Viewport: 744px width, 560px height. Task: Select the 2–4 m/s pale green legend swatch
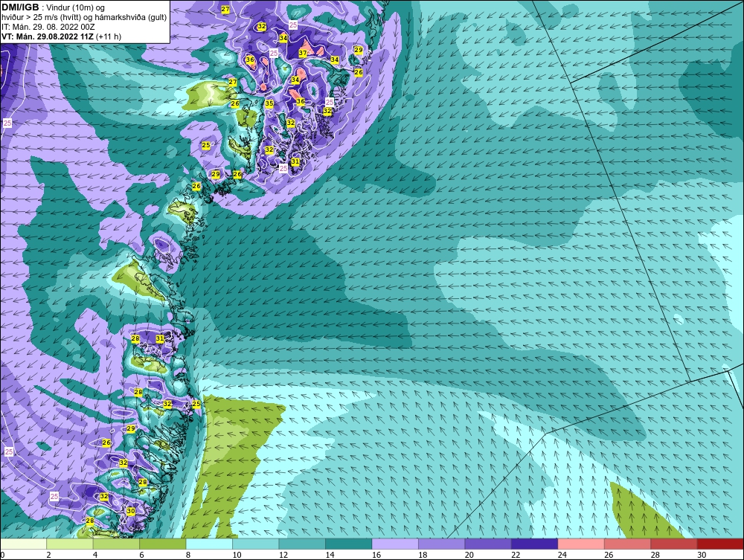[x=70, y=544]
